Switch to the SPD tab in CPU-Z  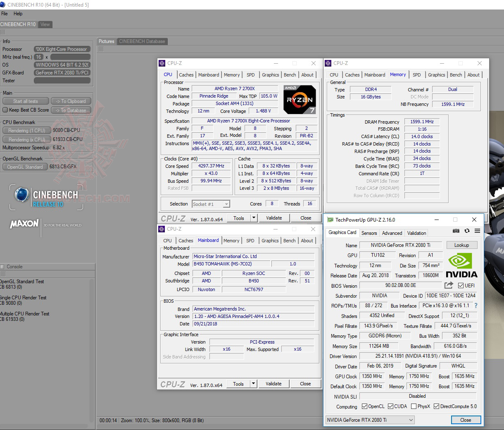tap(250, 75)
